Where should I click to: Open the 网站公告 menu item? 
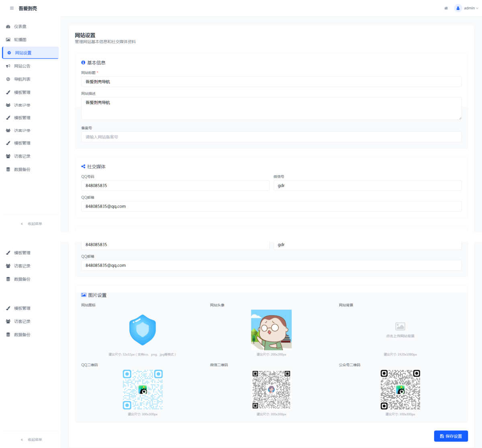(30, 66)
